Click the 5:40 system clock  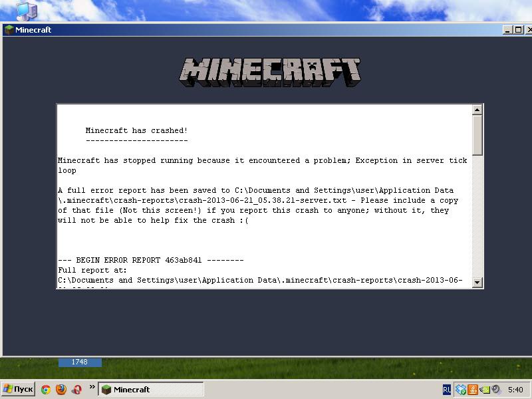click(515, 390)
